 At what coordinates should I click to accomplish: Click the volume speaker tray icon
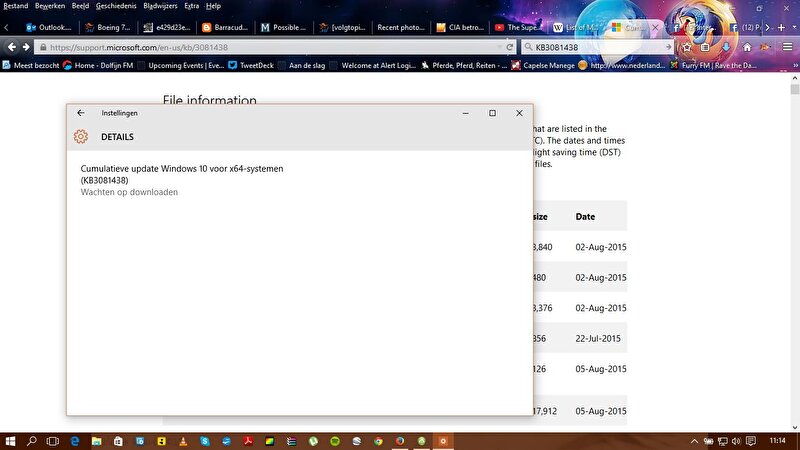(736, 440)
